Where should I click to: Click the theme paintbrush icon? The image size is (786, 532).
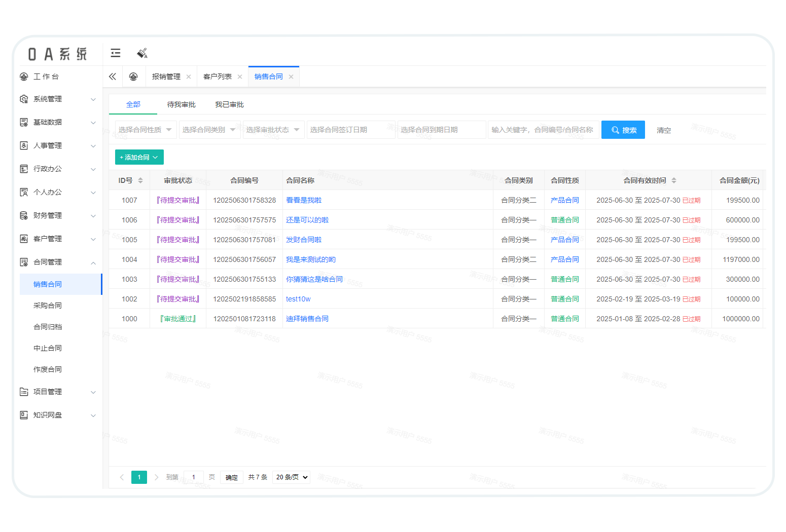click(142, 53)
